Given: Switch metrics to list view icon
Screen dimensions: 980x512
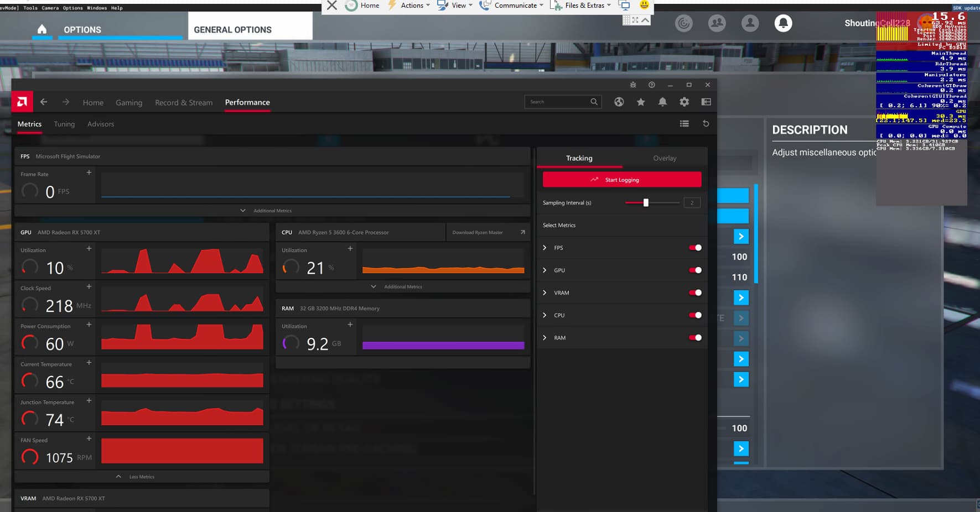Looking at the screenshot, I should pyautogui.click(x=684, y=124).
